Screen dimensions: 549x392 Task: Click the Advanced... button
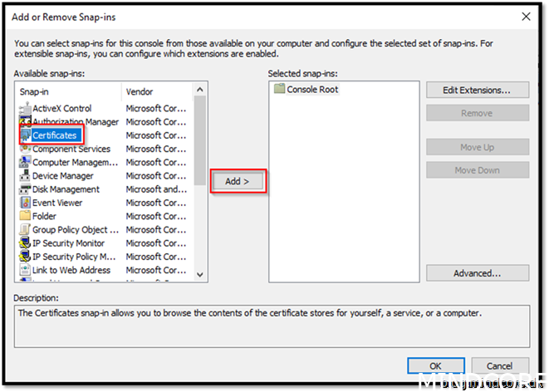477,273
